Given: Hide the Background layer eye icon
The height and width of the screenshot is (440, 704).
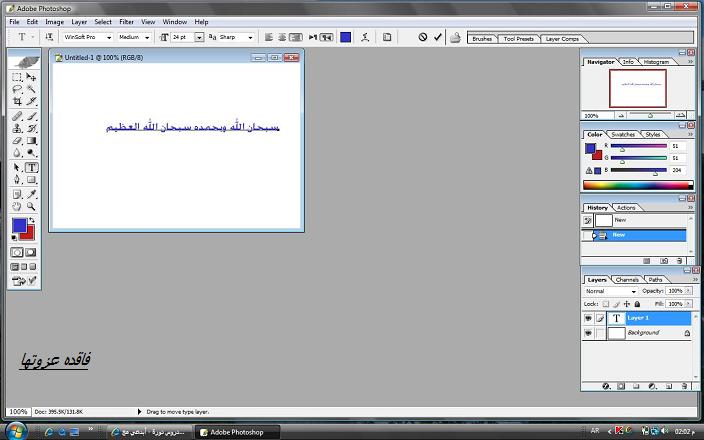Looking at the screenshot, I should click(x=588, y=332).
